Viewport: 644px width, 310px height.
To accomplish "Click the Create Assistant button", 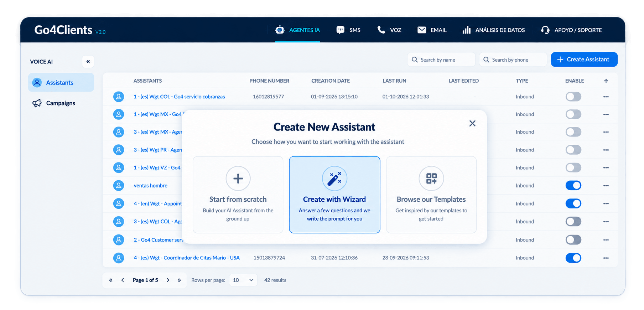I will [584, 60].
